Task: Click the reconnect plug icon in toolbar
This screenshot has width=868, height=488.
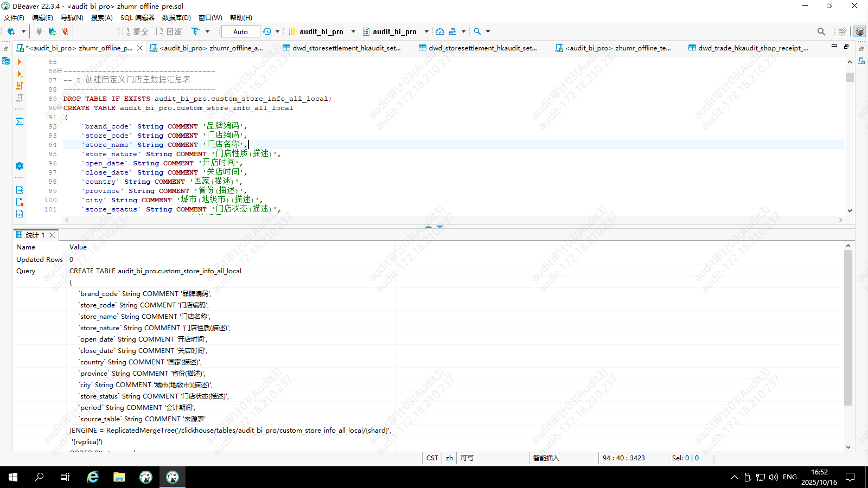Action: (x=52, y=31)
